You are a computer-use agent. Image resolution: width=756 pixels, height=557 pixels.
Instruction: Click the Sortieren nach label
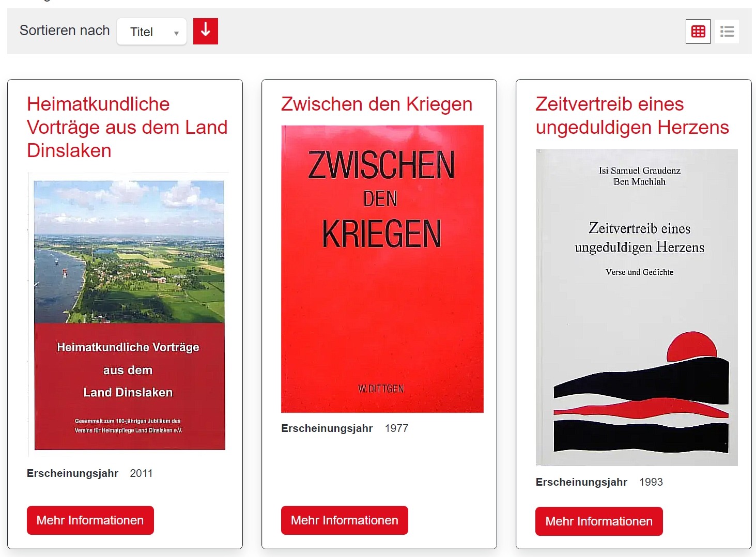65,30
